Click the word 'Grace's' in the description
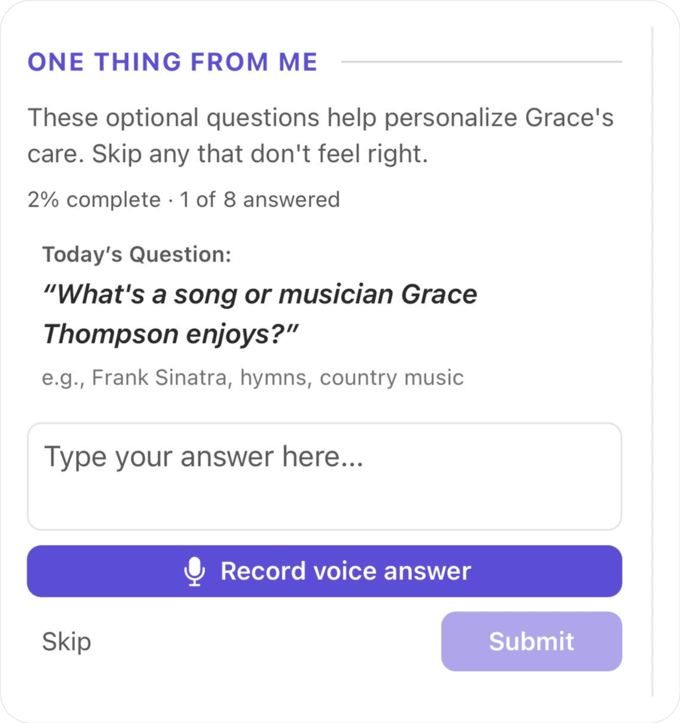Image resolution: width=680 pixels, height=723 pixels. click(569, 117)
